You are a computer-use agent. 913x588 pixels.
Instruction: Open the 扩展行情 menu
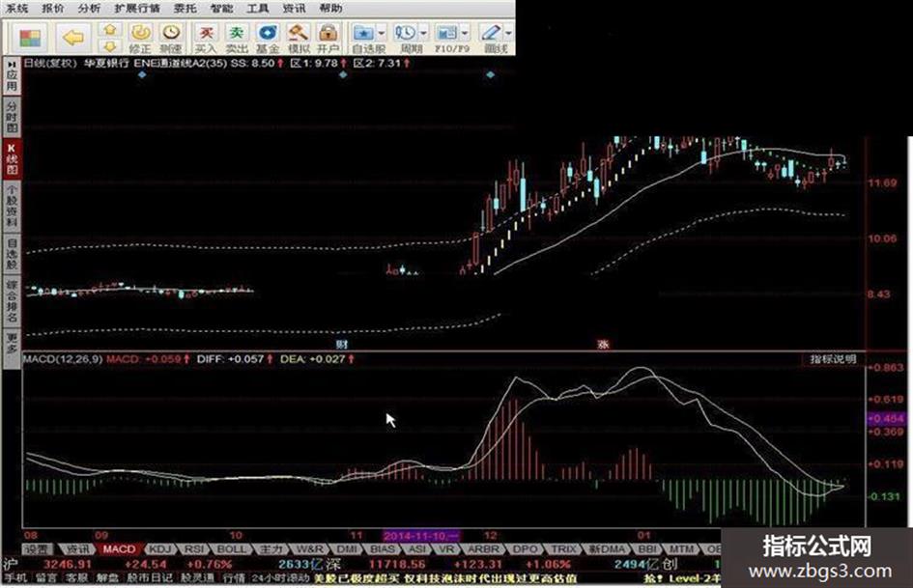(x=137, y=8)
